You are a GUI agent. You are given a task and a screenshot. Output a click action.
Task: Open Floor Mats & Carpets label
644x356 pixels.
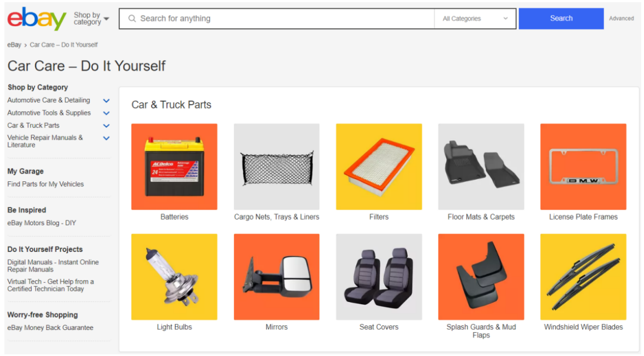[x=481, y=216]
